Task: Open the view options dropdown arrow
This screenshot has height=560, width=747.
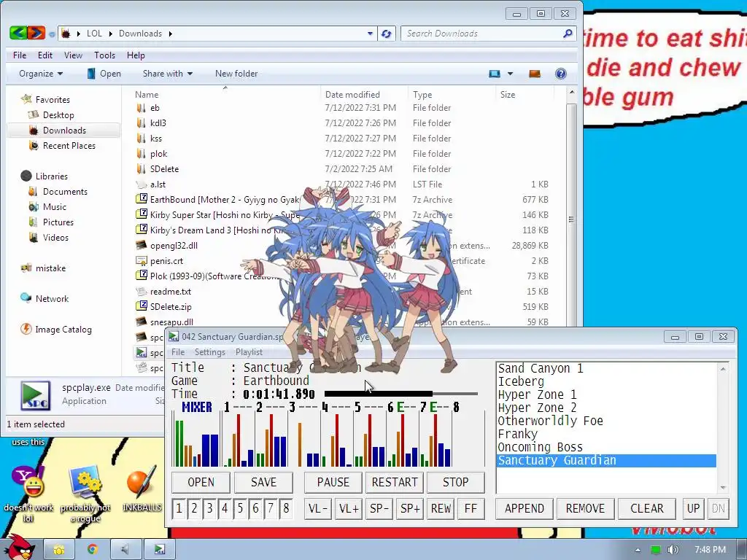Action: [x=510, y=74]
